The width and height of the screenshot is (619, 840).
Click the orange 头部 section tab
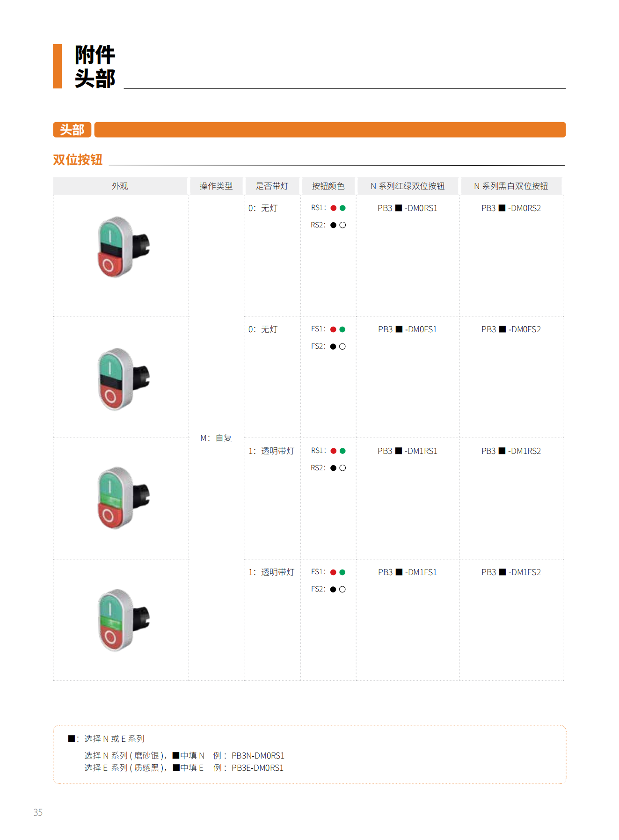[x=72, y=130]
